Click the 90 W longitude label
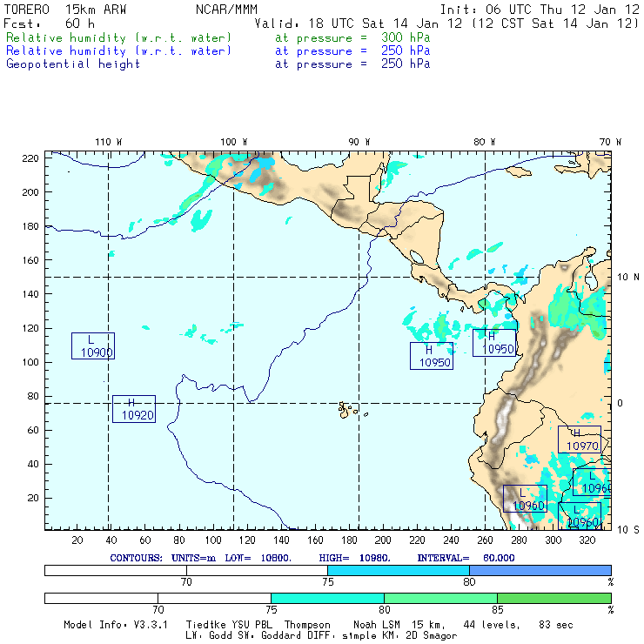 point(359,142)
